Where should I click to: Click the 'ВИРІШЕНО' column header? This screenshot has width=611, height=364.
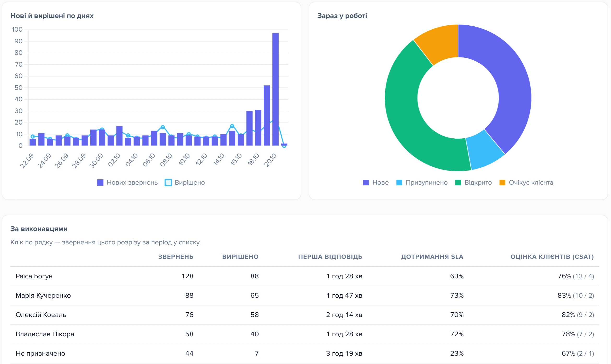[x=240, y=257]
